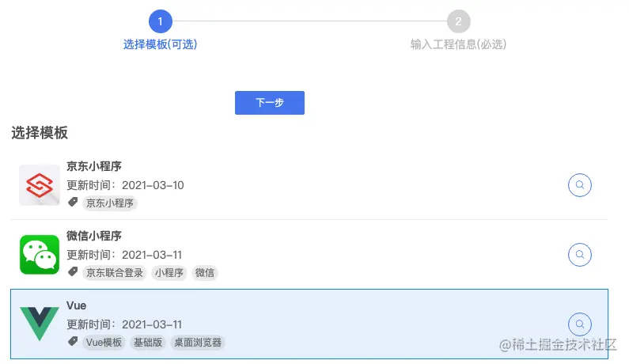Click the 京东小程序 tag chip
The height and width of the screenshot is (364, 629).
click(110, 203)
